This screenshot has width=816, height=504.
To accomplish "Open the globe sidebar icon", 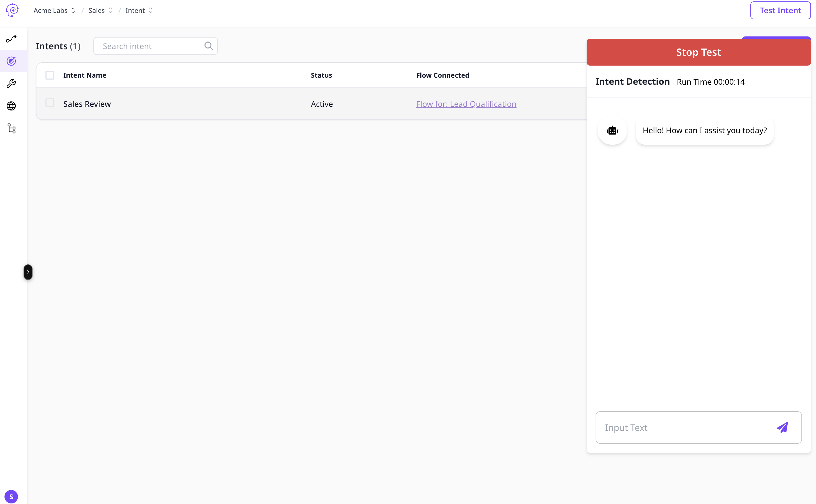I will point(11,106).
